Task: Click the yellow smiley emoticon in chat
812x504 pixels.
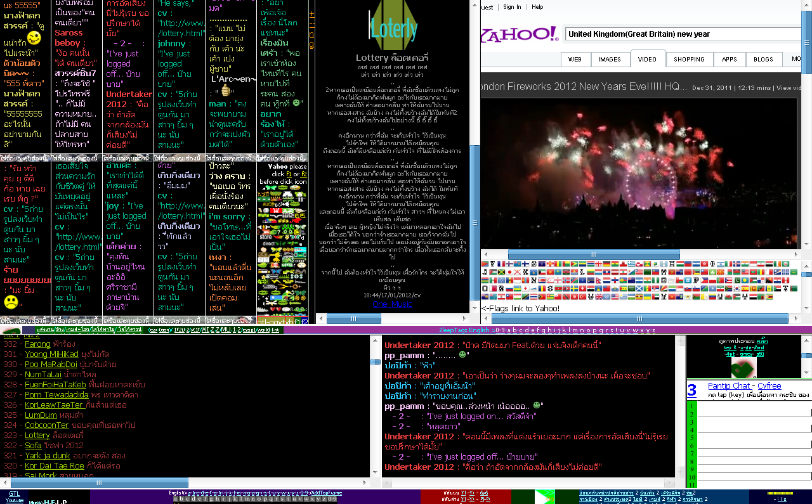Action: 34,38
